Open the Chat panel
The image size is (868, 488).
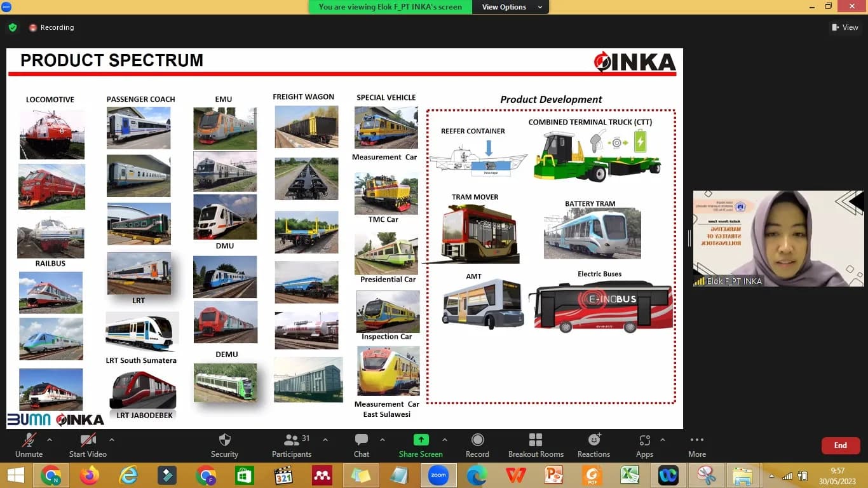pyautogui.click(x=362, y=445)
